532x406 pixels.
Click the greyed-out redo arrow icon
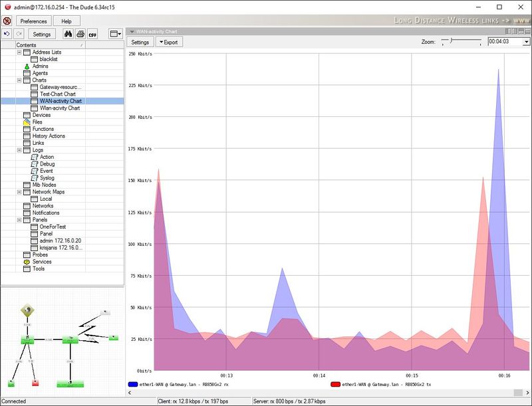click(19, 34)
